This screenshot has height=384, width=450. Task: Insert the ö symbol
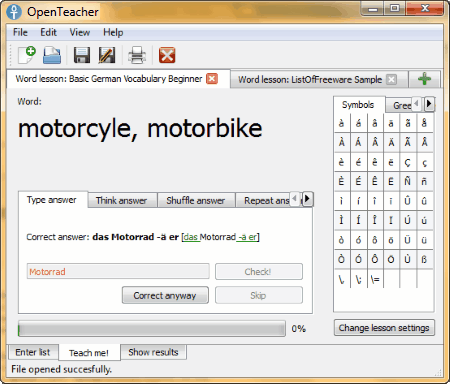coord(391,240)
